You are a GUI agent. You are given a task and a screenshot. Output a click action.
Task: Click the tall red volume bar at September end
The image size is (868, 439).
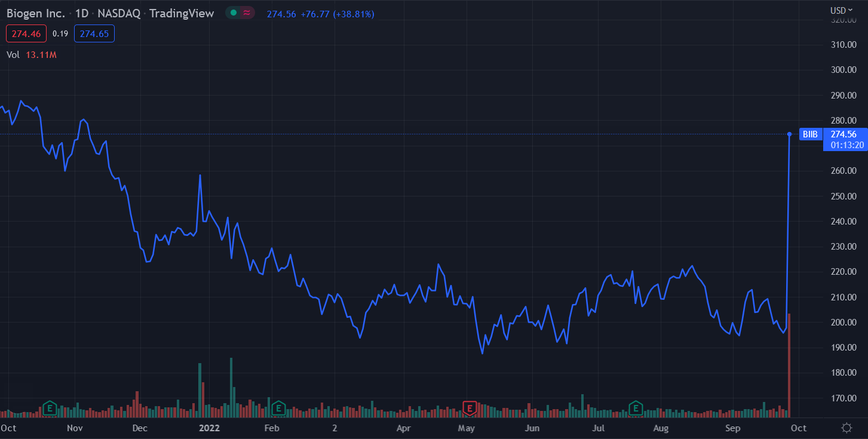click(x=789, y=365)
